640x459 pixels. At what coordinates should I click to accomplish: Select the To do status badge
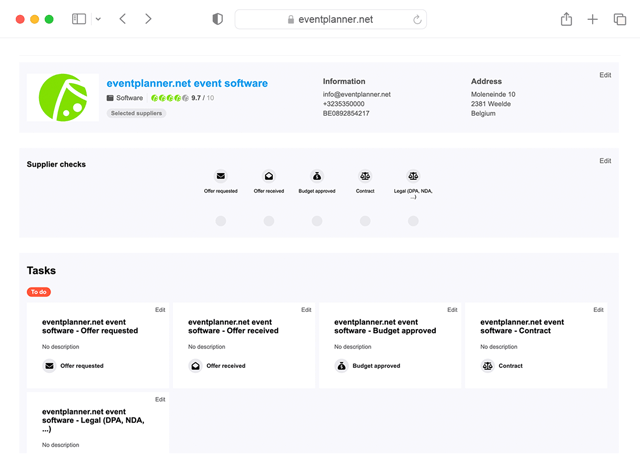(39, 292)
